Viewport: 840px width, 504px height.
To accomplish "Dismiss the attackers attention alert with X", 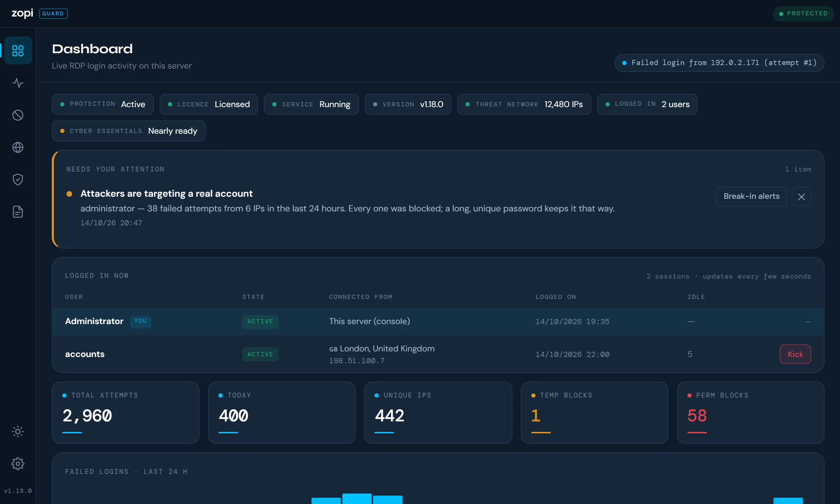I will [x=801, y=197].
